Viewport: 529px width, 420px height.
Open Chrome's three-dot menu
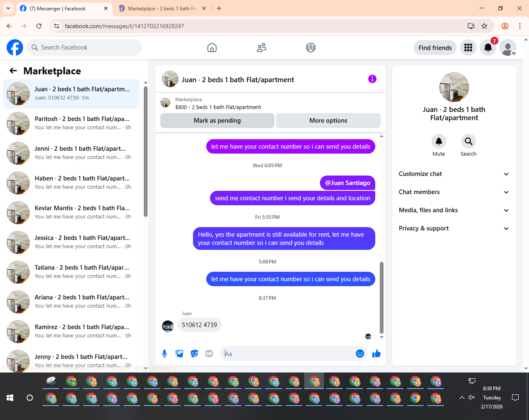point(520,26)
